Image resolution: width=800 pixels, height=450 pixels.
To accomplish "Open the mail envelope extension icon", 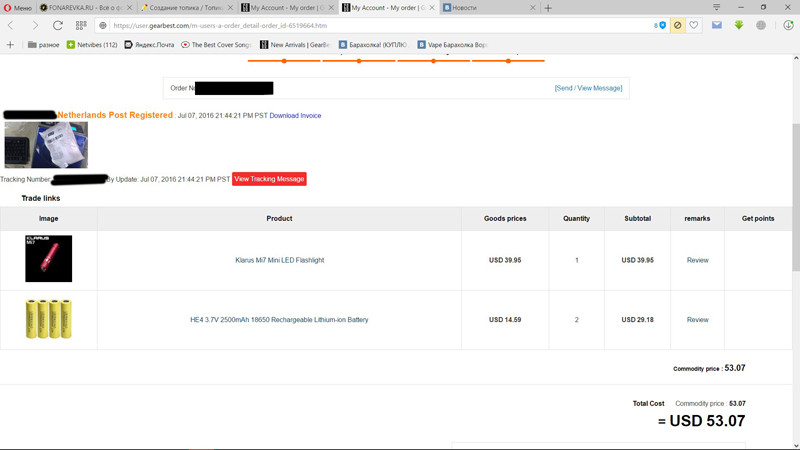I will pos(717,25).
